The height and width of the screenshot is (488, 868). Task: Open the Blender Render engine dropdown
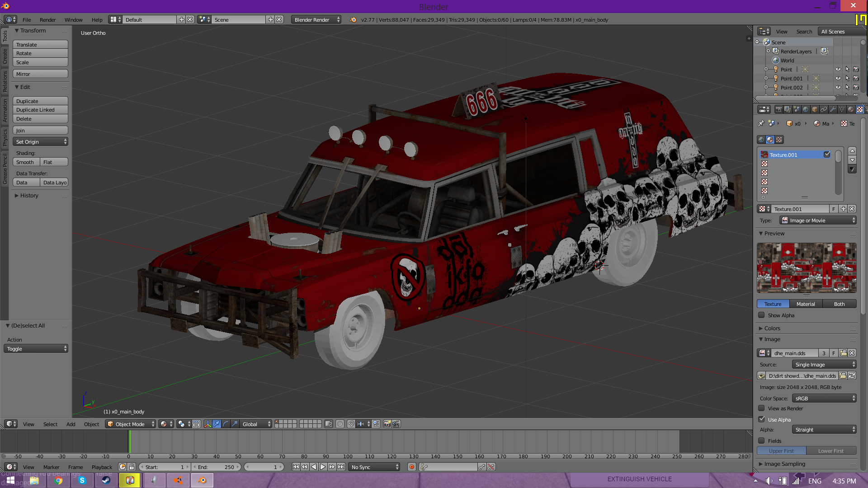(316, 19)
